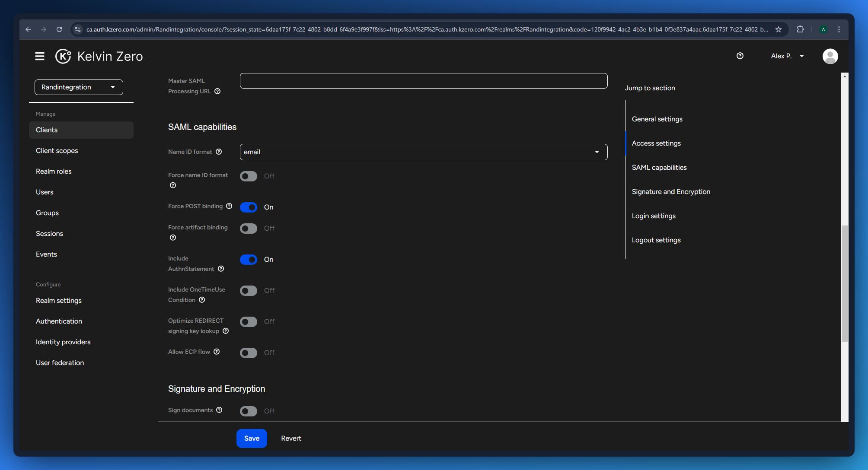Open the Chrome profile icon

823,29
